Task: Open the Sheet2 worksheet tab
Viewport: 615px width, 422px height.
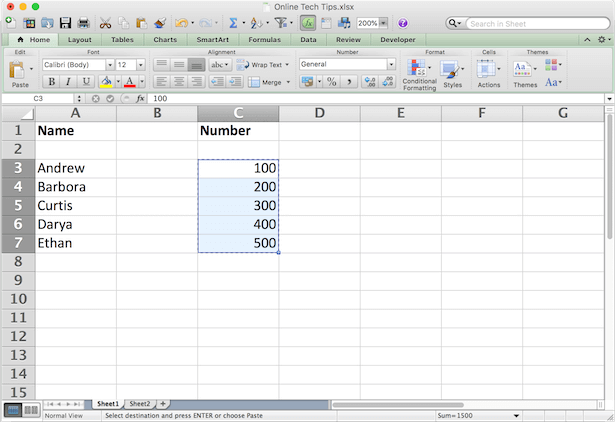Action: pos(139,404)
